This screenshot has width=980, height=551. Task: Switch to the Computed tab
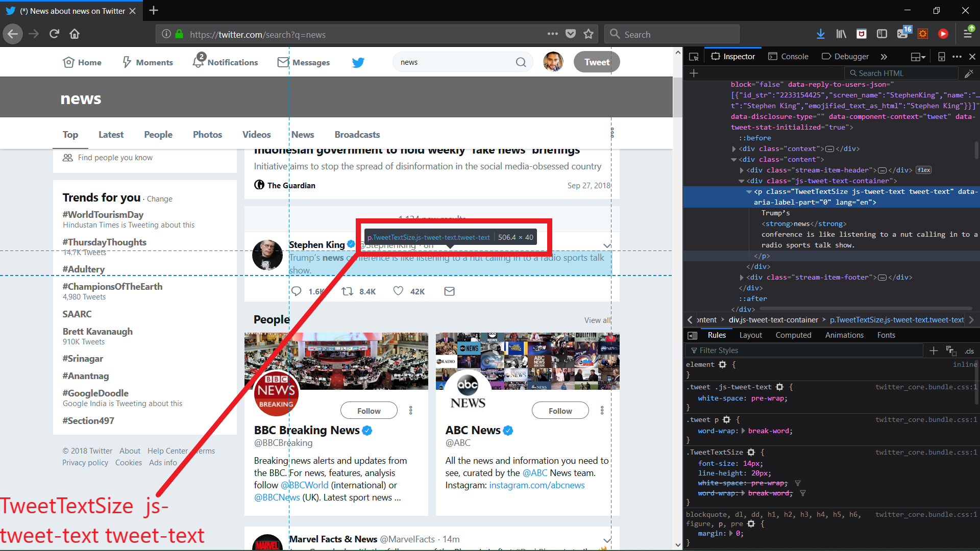(793, 335)
